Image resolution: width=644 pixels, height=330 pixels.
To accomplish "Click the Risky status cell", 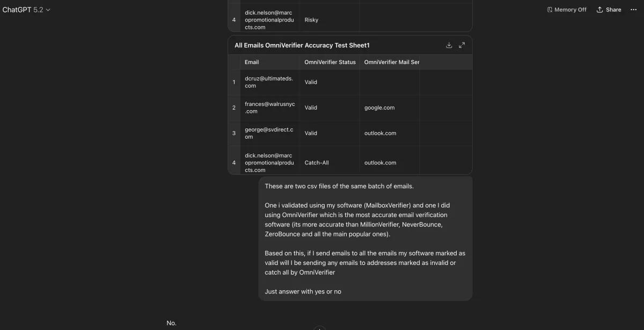I will [x=311, y=20].
